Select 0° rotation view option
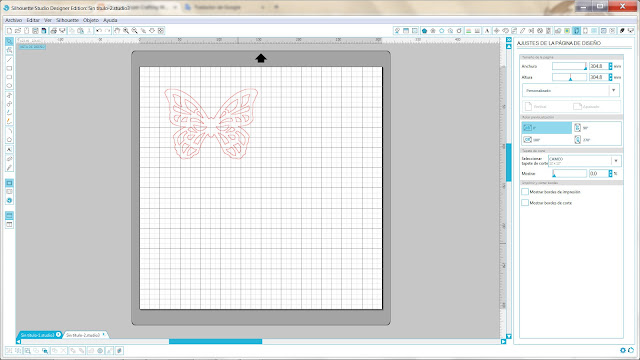The image size is (640, 360). 547,128
